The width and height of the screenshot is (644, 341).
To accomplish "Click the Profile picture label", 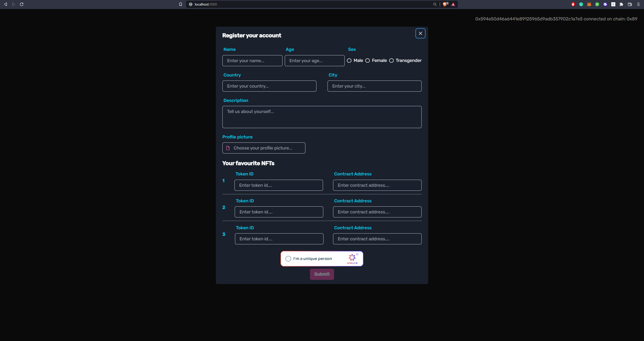I will coord(237,137).
